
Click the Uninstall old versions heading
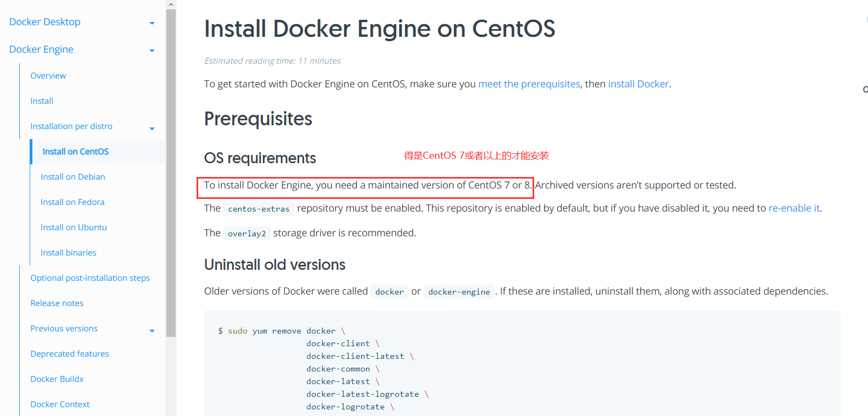pyautogui.click(x=275, y=265)
